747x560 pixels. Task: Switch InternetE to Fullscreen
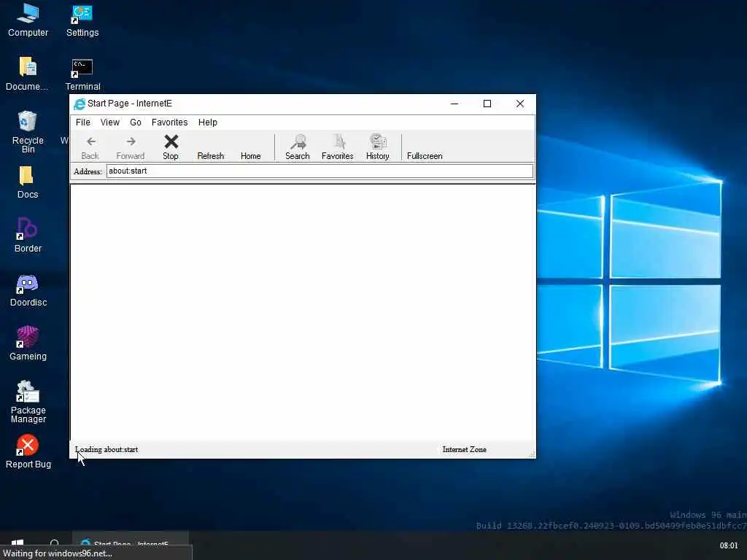coord(425,156)
